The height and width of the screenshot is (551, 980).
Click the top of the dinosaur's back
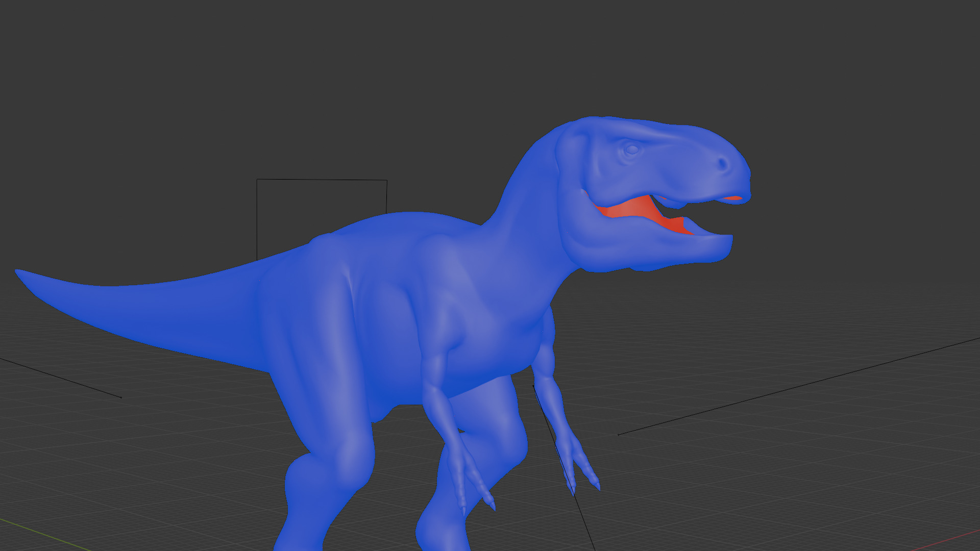tap(403, 220)
